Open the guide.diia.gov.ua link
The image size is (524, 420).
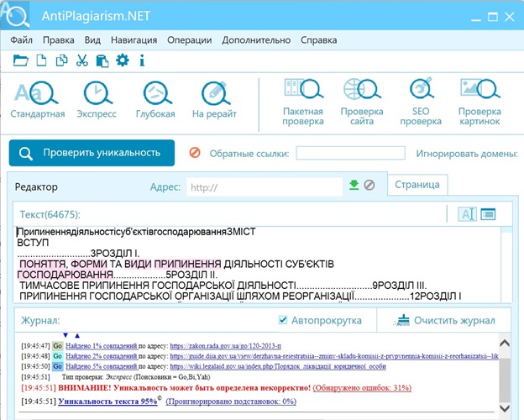pos(334,356)
